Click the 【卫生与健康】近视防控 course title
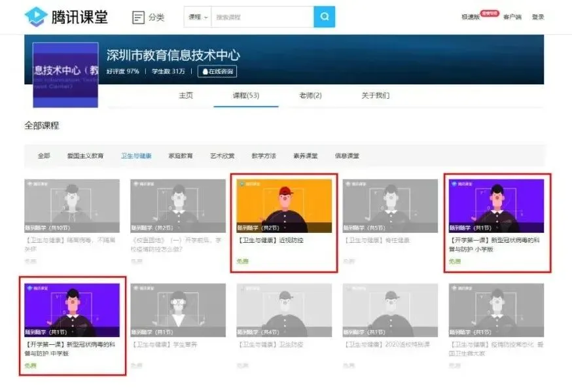This screenshot has width=572, height=392. coord(270,240)
